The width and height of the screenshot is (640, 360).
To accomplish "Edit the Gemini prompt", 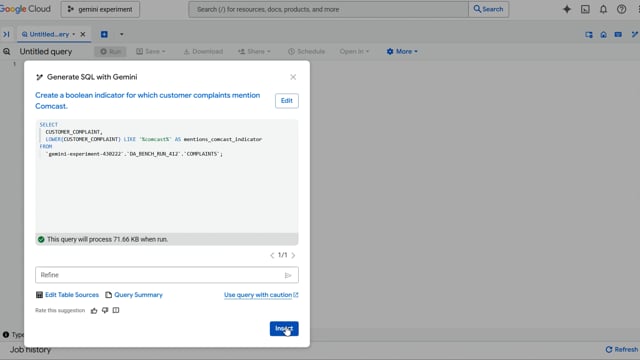I will coord(287,101).
